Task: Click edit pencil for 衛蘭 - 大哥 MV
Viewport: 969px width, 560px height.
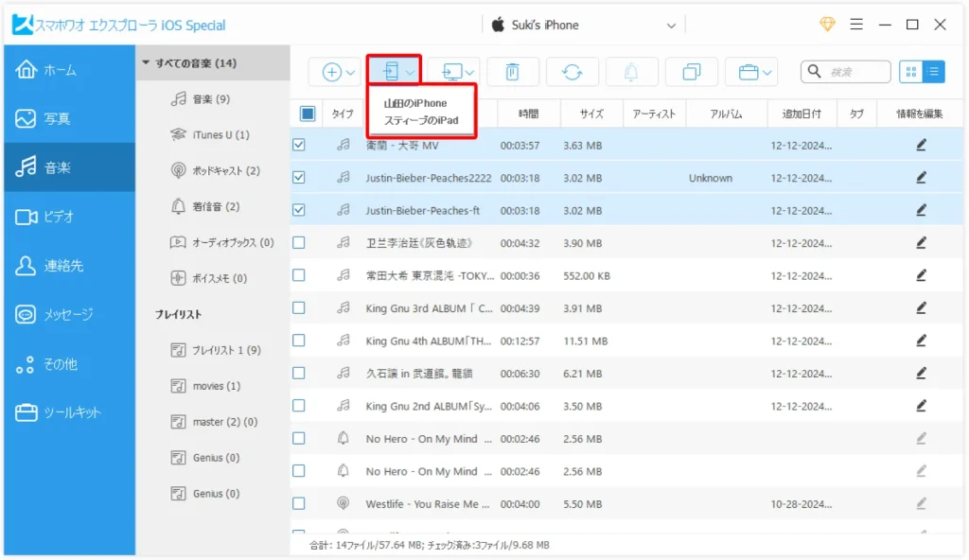Action: pos(921,146)
